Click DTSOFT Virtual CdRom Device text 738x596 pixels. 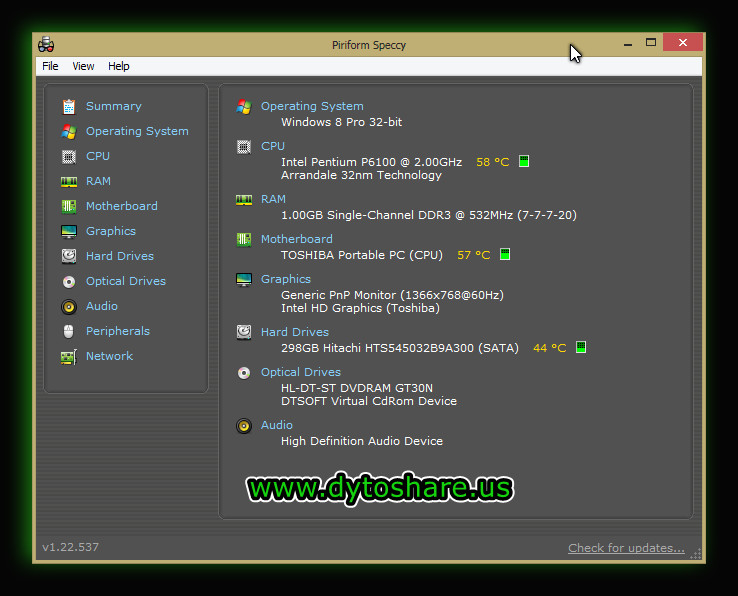[x=369, y=401]
